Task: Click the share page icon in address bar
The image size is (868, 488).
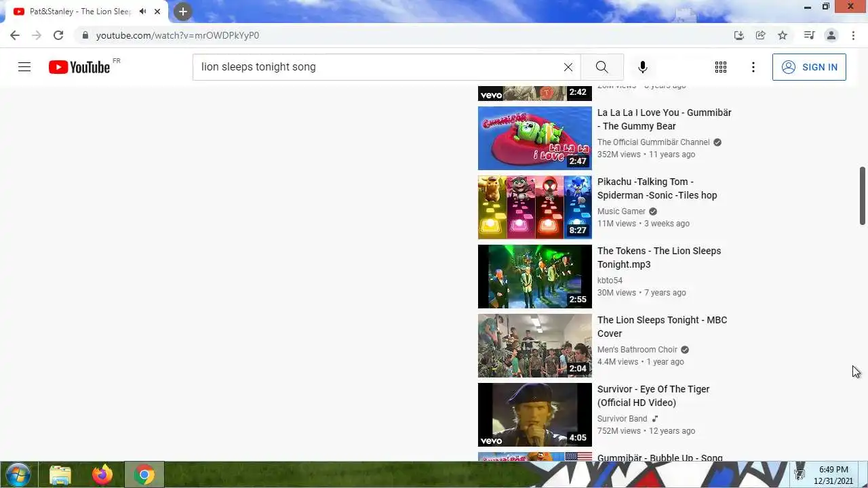Action: pyautogui.click(x=761, y=35)
